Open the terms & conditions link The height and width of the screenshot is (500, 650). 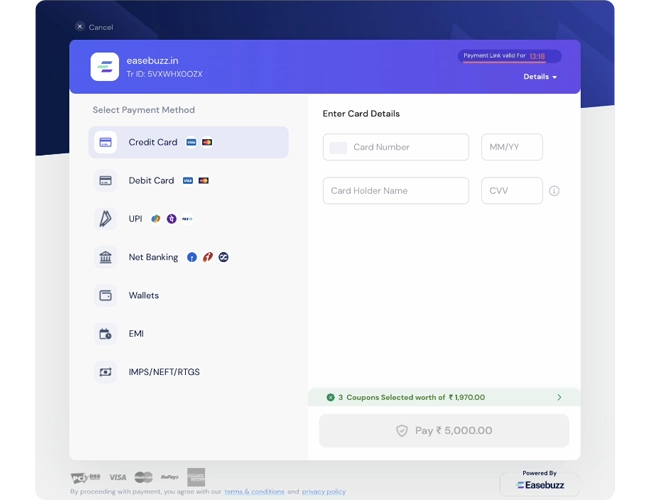254,492
